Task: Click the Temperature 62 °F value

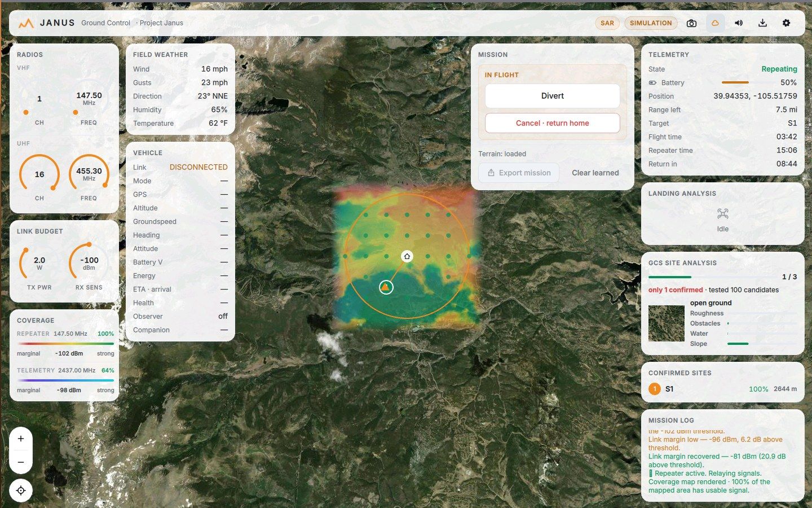Action: 218,124
